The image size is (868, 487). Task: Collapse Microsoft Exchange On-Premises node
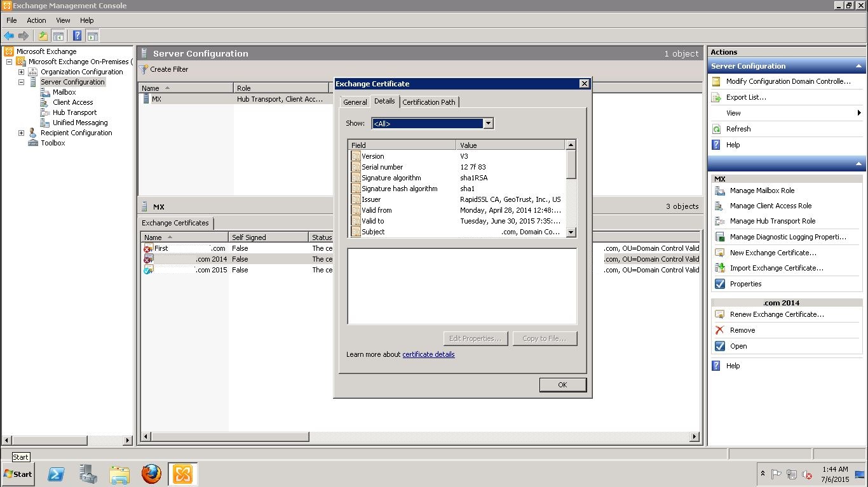(9, 62)
